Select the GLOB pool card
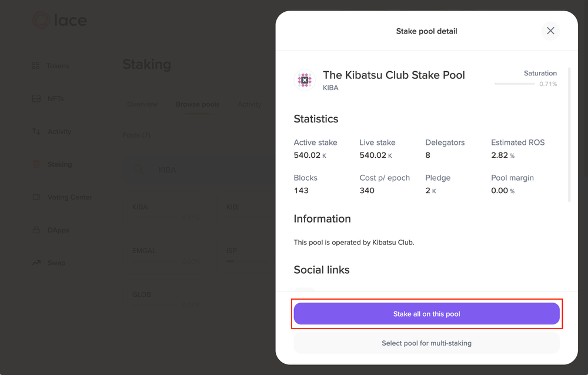 tap(166, 298)
